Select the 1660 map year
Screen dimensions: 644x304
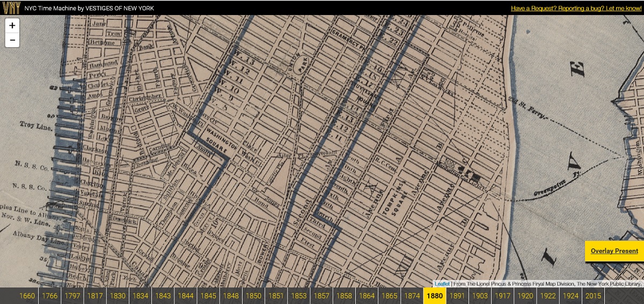(27, 296)
